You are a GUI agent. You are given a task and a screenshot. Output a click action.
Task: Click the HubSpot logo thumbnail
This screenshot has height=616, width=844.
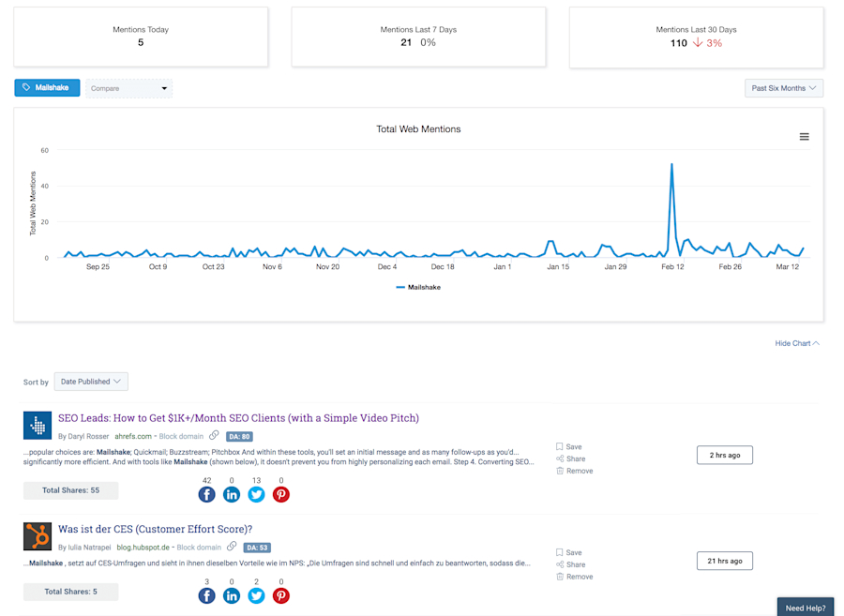pos(38,536)
